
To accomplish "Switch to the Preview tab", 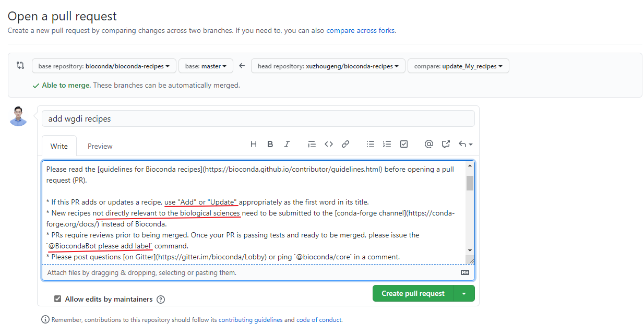I will coord(100,146).
